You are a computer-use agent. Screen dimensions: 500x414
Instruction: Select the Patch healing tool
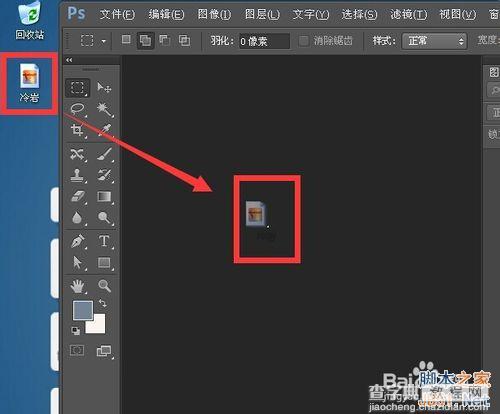[x=77, y=154]
